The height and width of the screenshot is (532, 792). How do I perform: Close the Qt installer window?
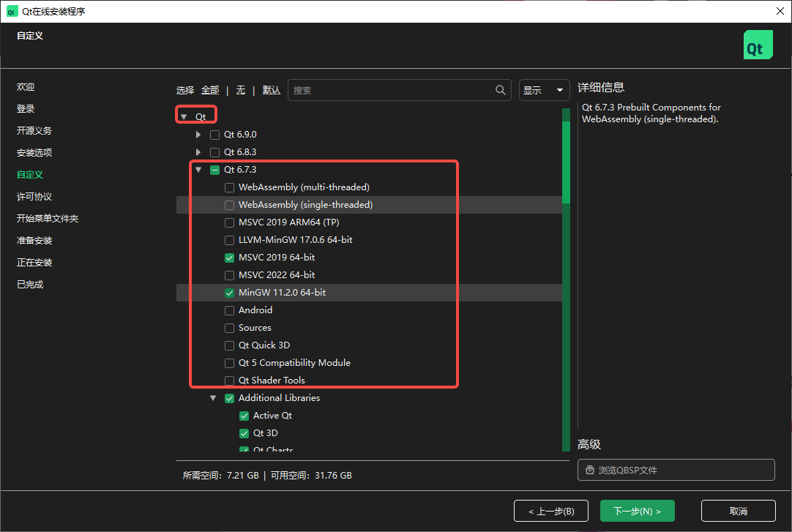pyautogui.click(x=780, y=11)
